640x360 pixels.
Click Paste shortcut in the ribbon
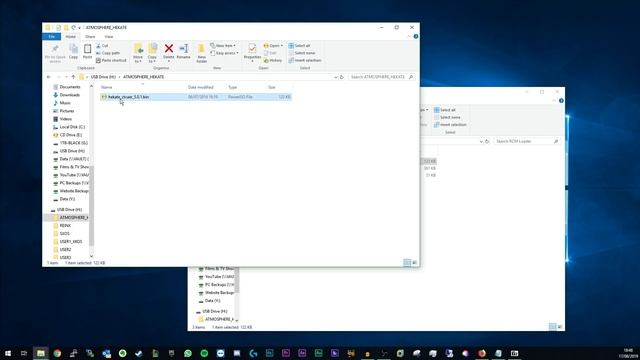[111, 60]
